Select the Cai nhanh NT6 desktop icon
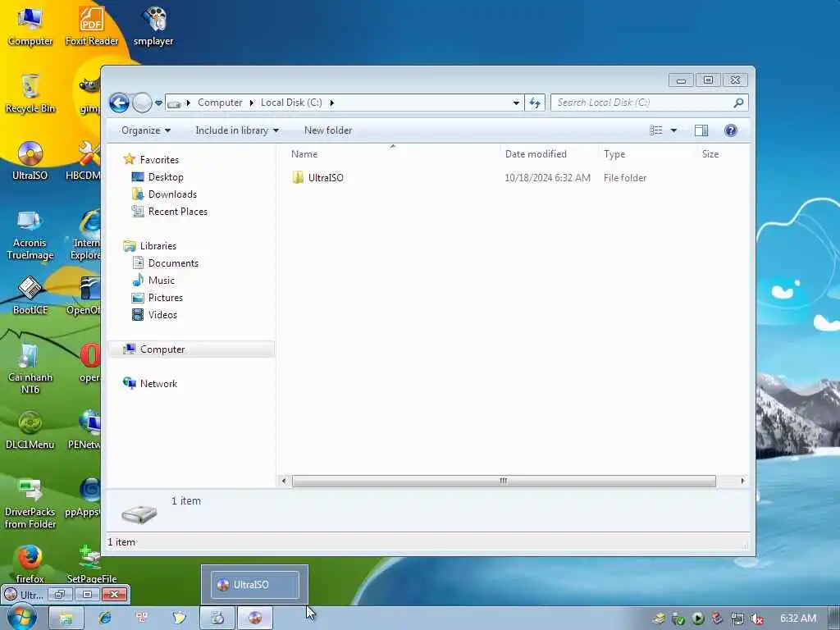 pos(30,368)
